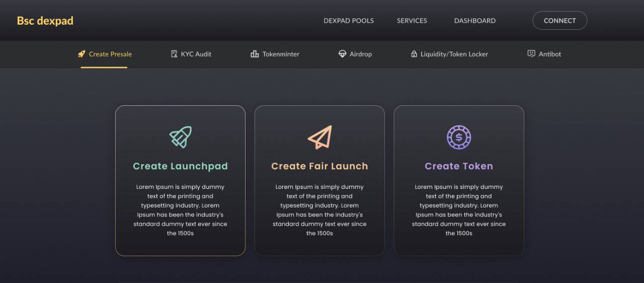Switch to the KYC Audit tab
The height and width of the screenshot is (283, 644).
(x=196, y=54)
